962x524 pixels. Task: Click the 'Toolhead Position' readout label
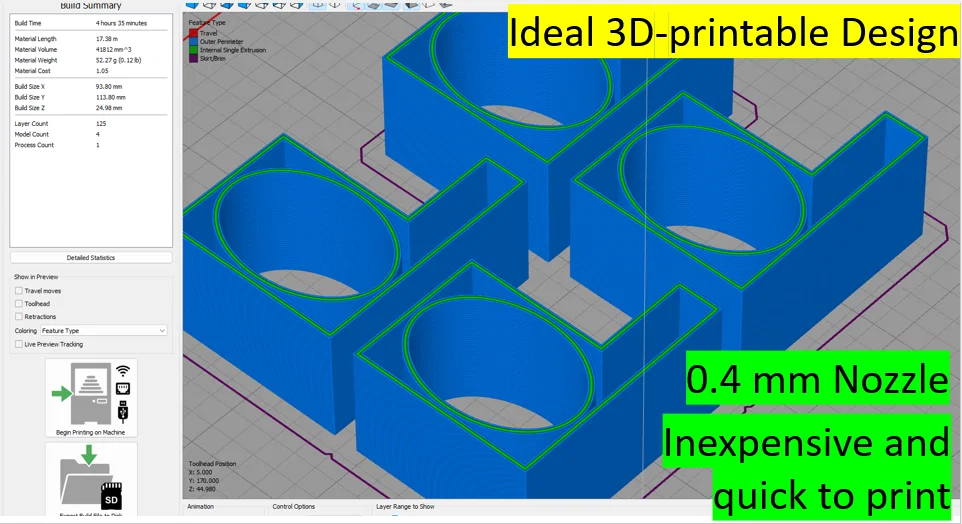(212, 464)
